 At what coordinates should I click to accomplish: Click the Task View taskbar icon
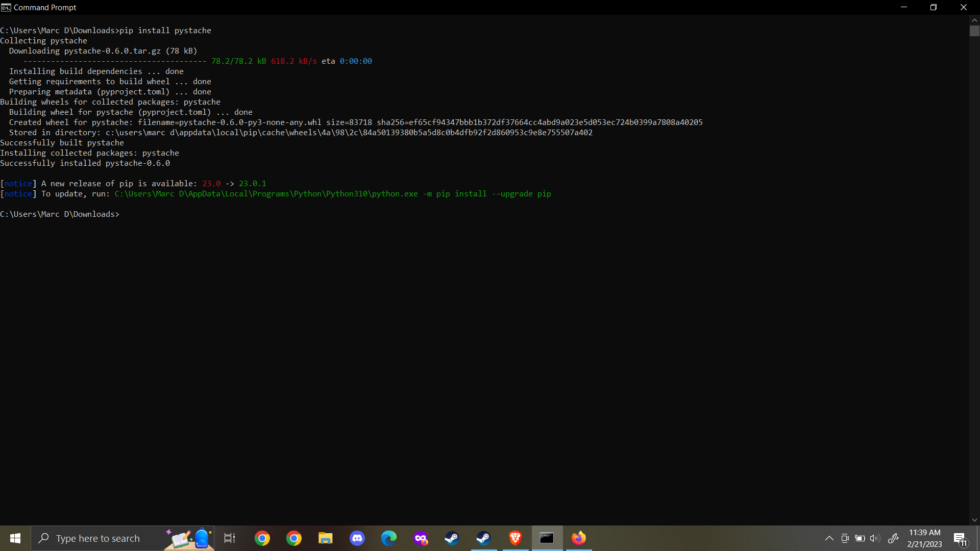(x=230, y=538)
